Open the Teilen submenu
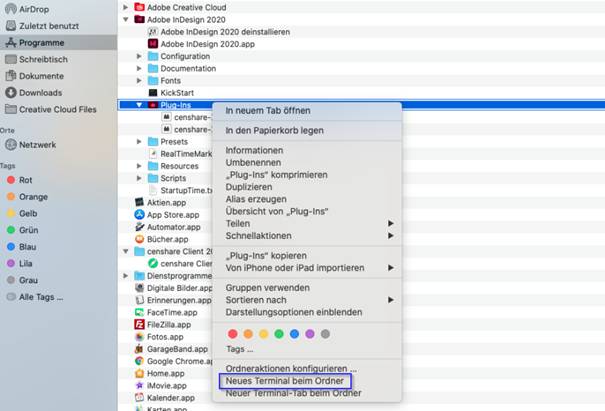This screenshot has width=605, height=411. 307,223
